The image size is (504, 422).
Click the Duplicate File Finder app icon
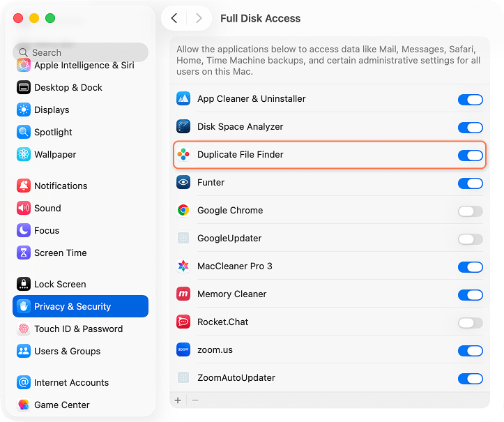point(183,155)
